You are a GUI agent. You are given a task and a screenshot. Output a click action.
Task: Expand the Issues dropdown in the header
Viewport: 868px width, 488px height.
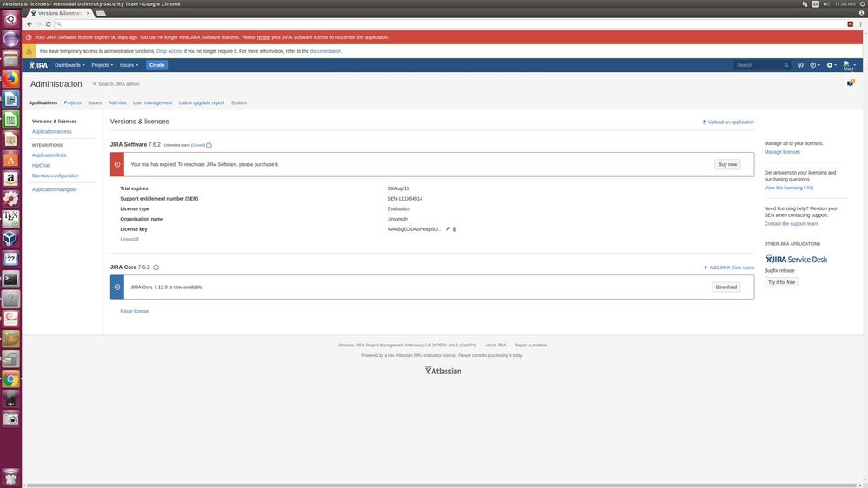[x=129, y=65]
